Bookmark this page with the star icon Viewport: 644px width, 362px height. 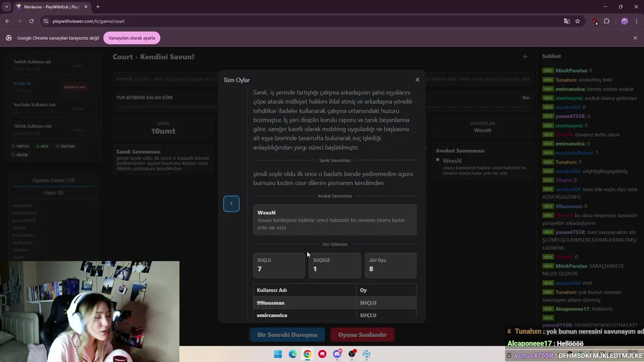(x=578, y=21)
